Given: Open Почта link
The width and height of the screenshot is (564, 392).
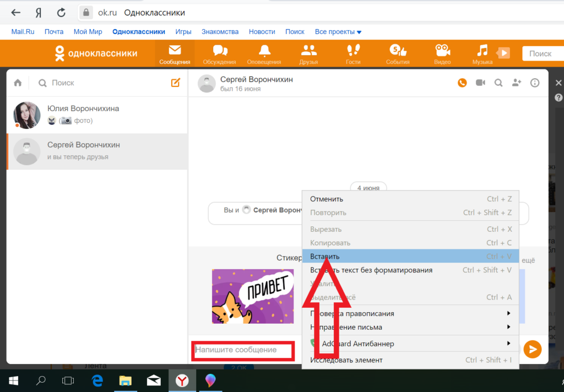Looking at the screenshot, I should coord(54,31).
